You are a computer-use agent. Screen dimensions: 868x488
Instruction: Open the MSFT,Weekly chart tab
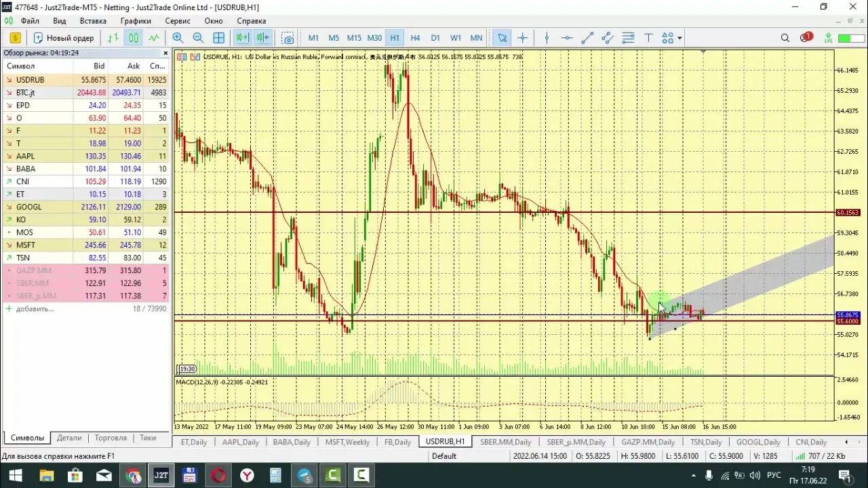(x=347, y=442)
